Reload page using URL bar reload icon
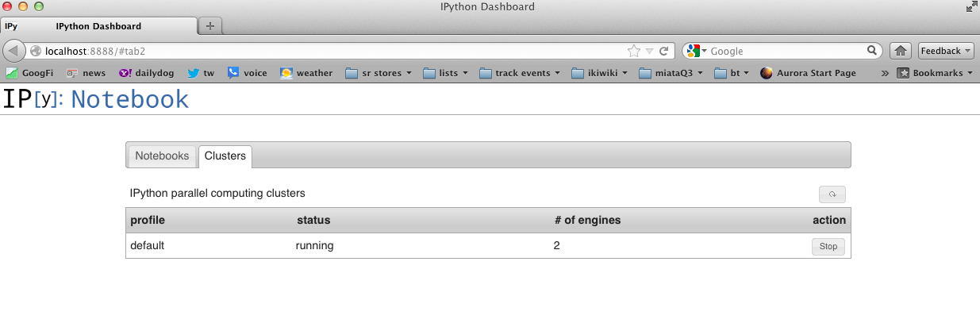The width and height of the screenshot is (980, 323). pos(663,51)
